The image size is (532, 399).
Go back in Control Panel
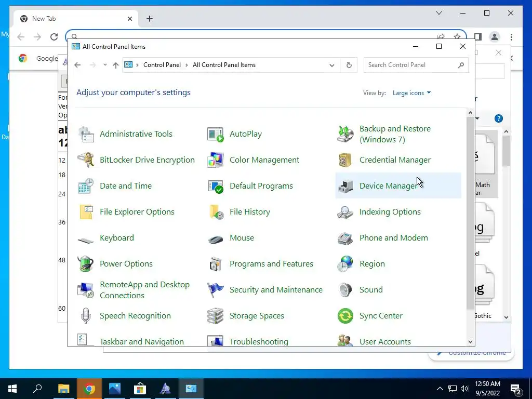pyautogui.click(x=78, y=65)
